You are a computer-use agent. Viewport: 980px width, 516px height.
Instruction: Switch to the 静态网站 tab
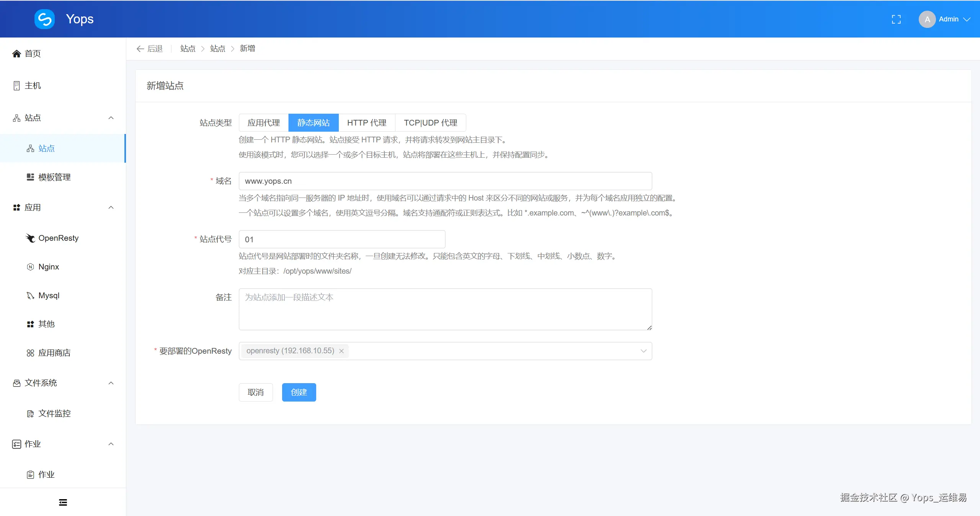[x=313, y=122]
